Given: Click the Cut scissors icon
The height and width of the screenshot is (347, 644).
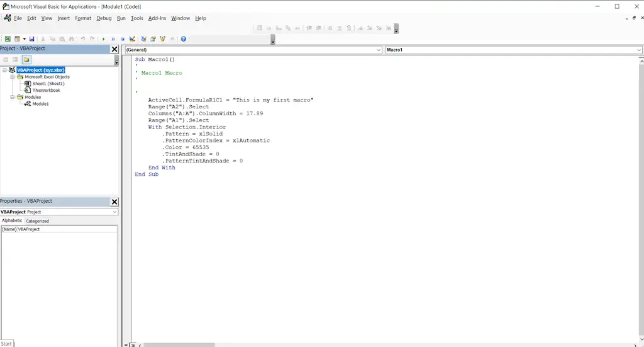Looking at the screenshot, I should point(43,39).
